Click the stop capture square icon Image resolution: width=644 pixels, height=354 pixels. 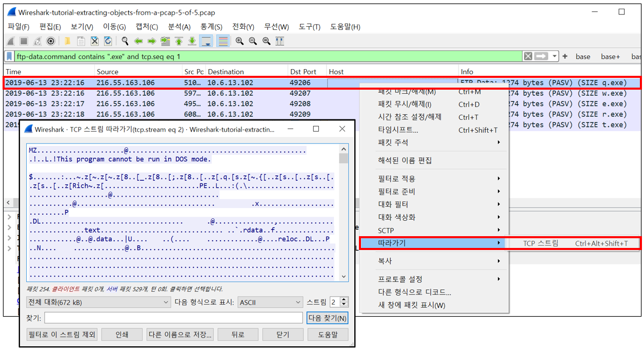coord(24,41)
